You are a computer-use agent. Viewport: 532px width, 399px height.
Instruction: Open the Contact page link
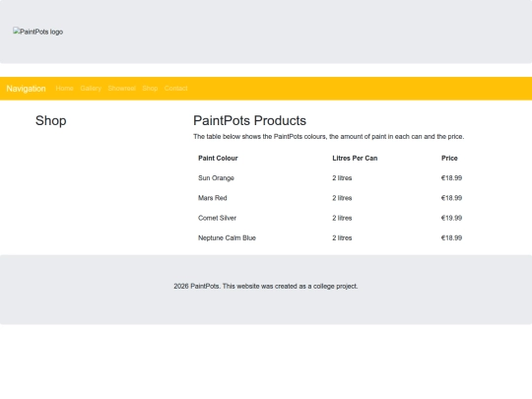[175, 89]
